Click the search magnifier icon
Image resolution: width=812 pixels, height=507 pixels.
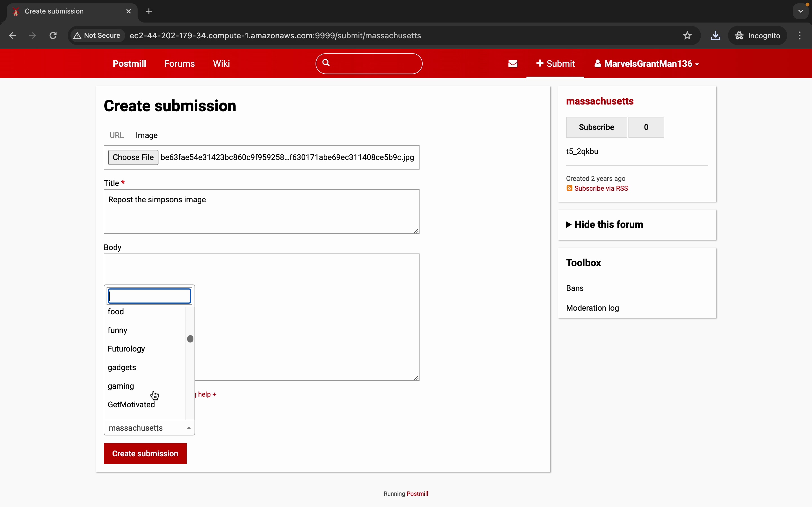coord(326,63)
